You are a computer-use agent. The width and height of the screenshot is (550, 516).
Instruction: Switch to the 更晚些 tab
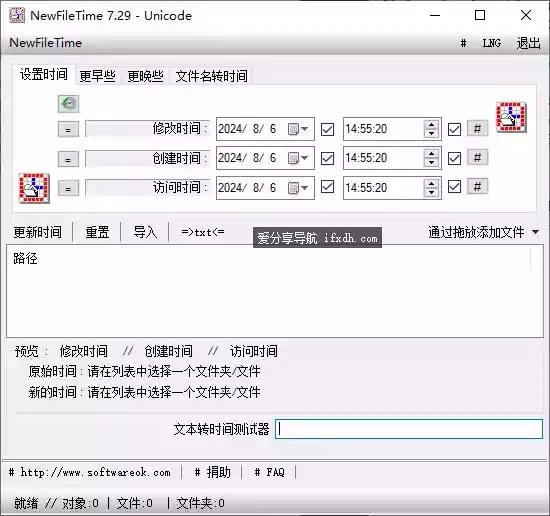[146, 76]
